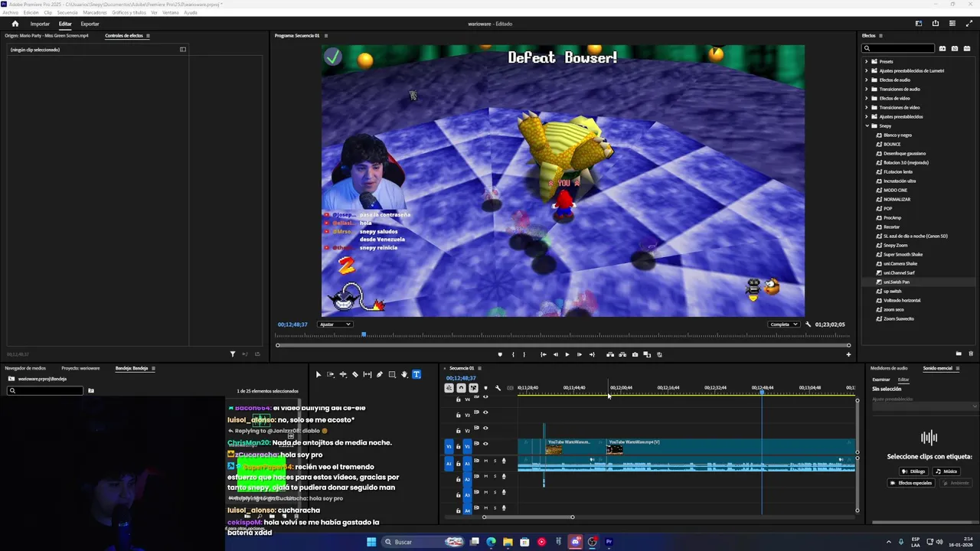This screenshot has height=551, width=980.
Task: Open the Button Editor plus icon
Action: (x=848, y=354)
